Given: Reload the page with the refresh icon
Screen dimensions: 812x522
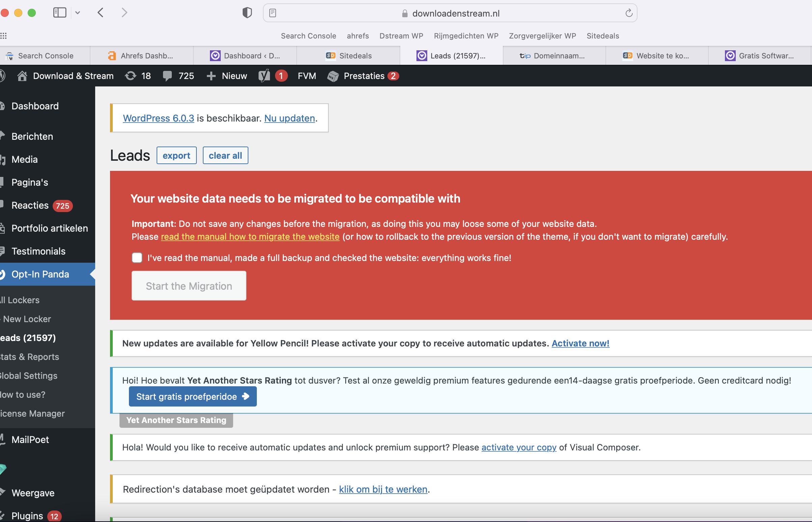Looking at the screenshot, I should coord(629,13).
